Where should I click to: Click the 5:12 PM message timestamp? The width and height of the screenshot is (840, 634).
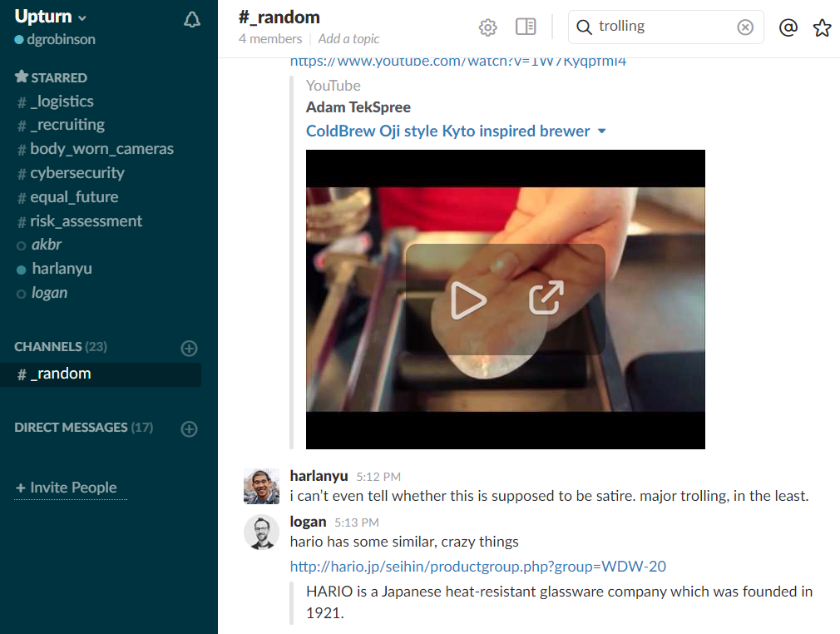[x=378, y=477]
